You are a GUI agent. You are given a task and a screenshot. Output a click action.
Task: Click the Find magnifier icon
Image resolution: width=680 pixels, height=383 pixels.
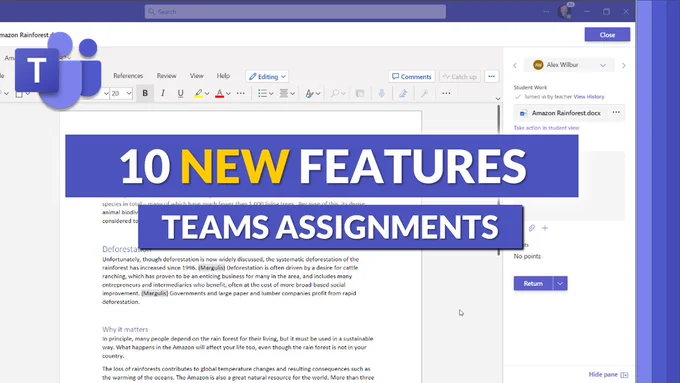point(335,93)
